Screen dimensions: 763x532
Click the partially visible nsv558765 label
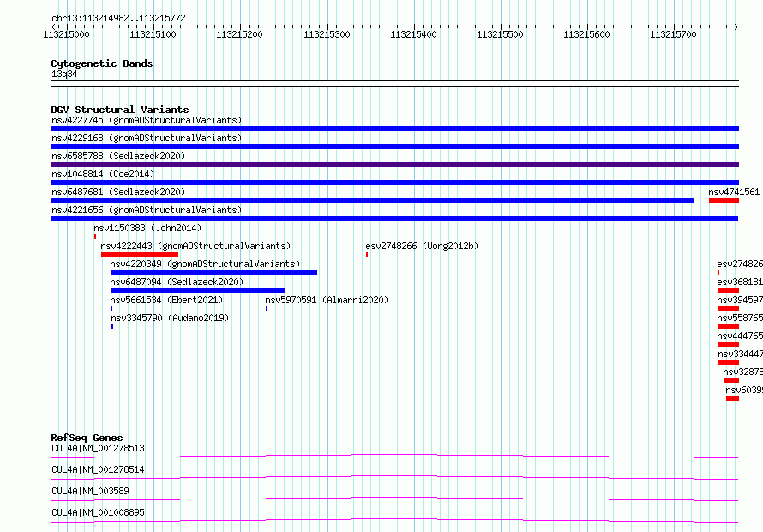[740, 318]
